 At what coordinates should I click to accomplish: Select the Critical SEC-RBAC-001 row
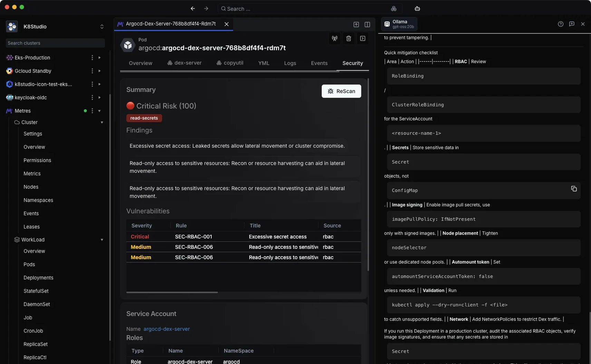tap(244, 237)
